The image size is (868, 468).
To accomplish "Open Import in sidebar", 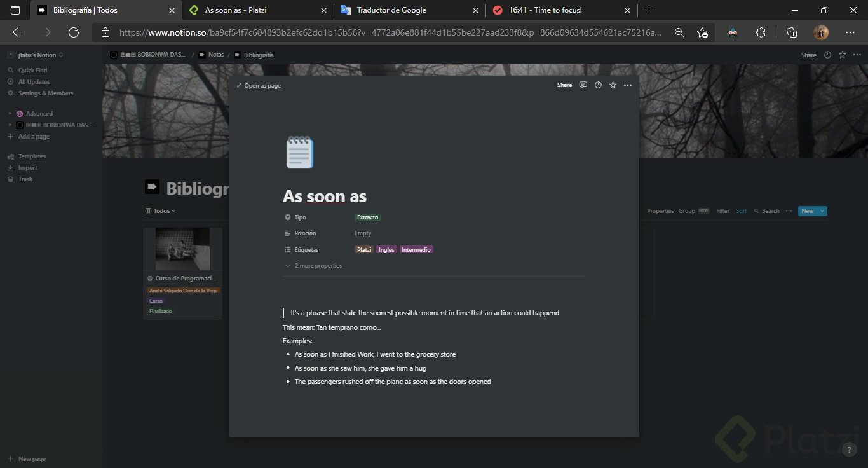I will point(27,168).
